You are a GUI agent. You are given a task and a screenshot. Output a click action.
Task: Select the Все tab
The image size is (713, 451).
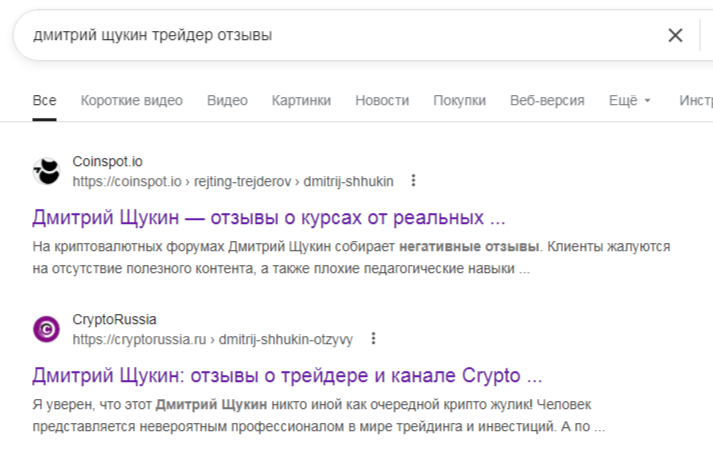click(x=44, y=101)
